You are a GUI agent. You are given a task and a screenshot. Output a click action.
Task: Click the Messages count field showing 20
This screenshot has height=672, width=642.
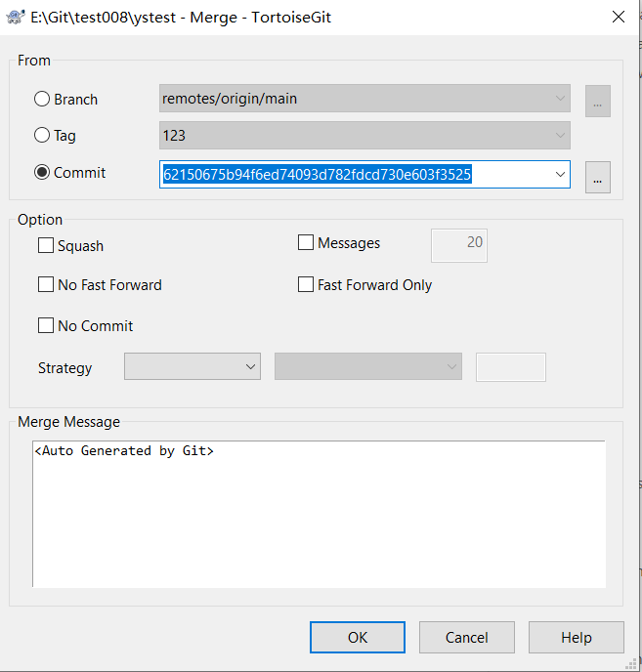click(x=459, y=245)
